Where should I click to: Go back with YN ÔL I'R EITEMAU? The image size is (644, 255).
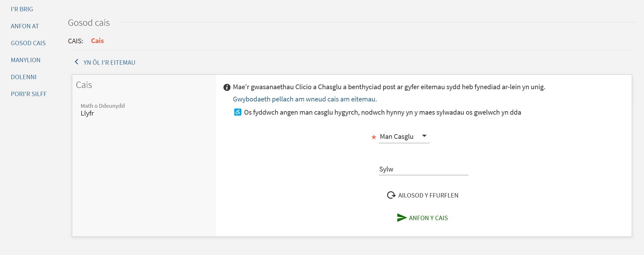click(105, 62)
